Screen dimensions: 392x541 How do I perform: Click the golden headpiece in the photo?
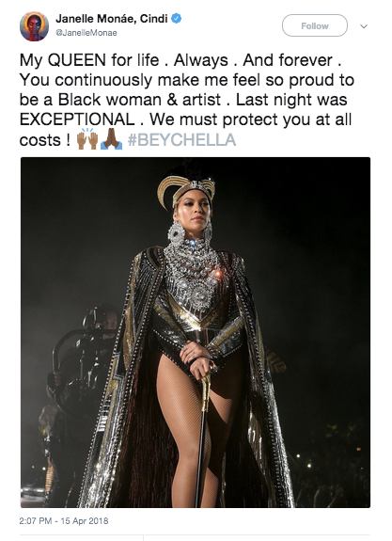point(186,189)
